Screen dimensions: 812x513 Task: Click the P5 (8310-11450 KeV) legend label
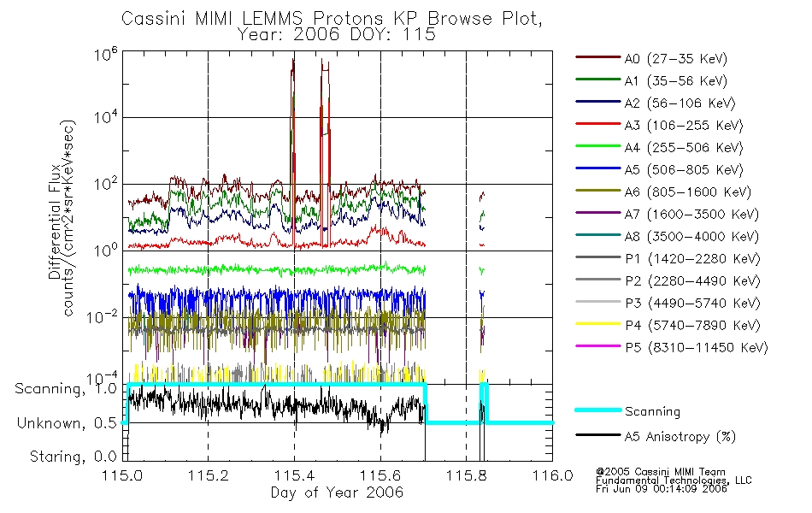[697, 348]
